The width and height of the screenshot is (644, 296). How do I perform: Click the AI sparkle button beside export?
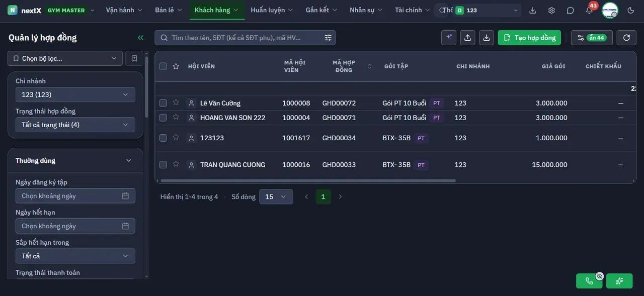(449, 38)
